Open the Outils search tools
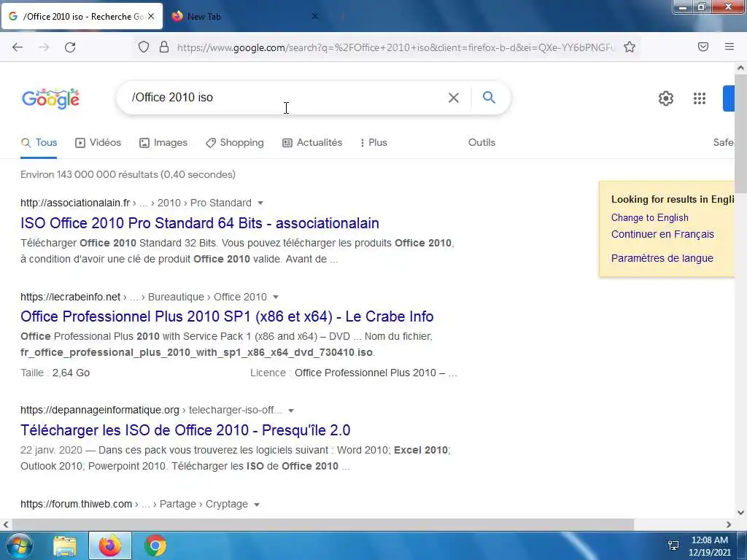The width and height of the screenshot is (747, 560). click(481, 142)
